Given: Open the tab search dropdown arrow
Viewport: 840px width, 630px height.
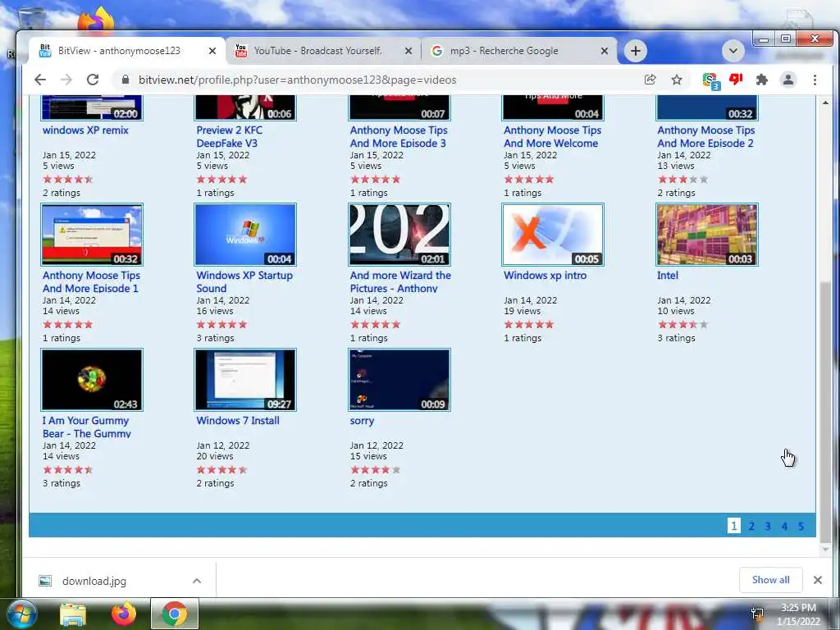Looking at the screenshot, I should click(x=733, y=51).
